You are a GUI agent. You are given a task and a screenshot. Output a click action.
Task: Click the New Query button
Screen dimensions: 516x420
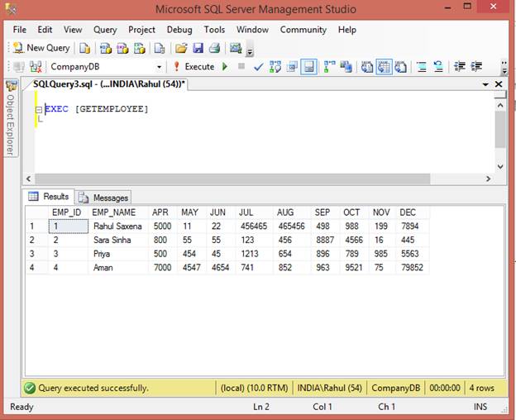coord(41,48)
